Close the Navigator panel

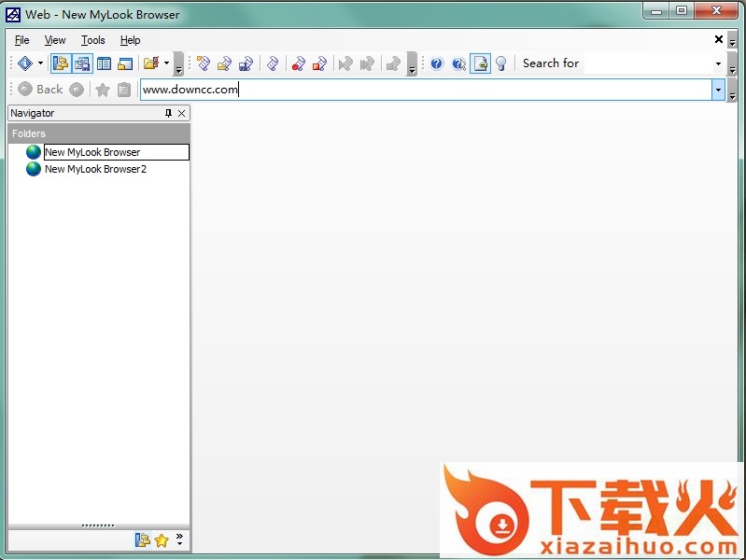click(x=181, y=113)
